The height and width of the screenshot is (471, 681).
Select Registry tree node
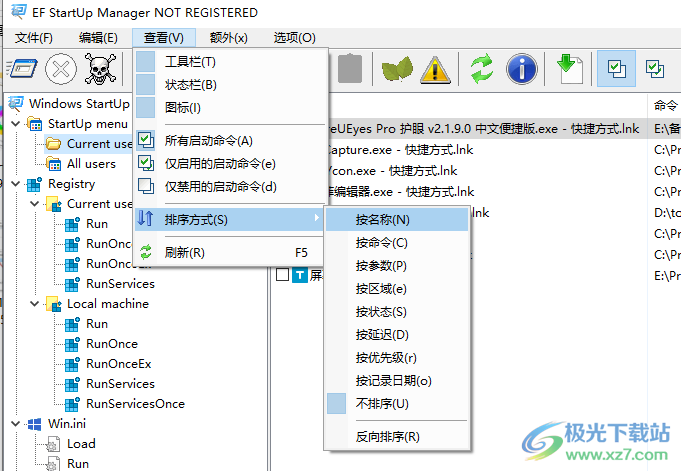(x=71, y=184)
